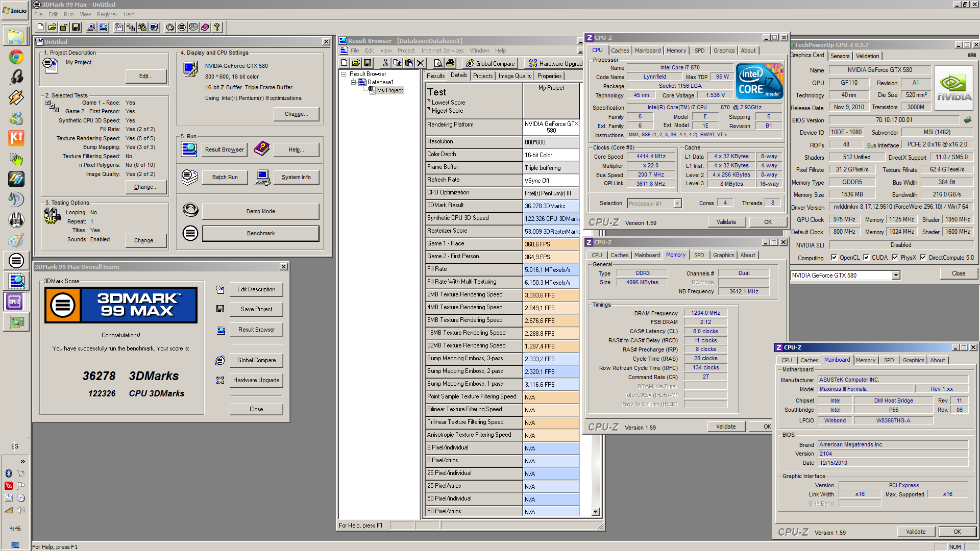Click the Cut scissors icon in Result Browser
Image resolution: width=980 pixels, height=551 pixels.
pyautogui.click(x=385, y=63)
